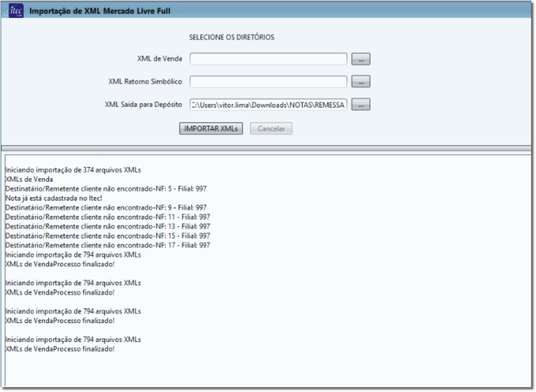This screenshot has height=392, width=536.
Task: Click the Cancelar button
Action: coord(271,128)
